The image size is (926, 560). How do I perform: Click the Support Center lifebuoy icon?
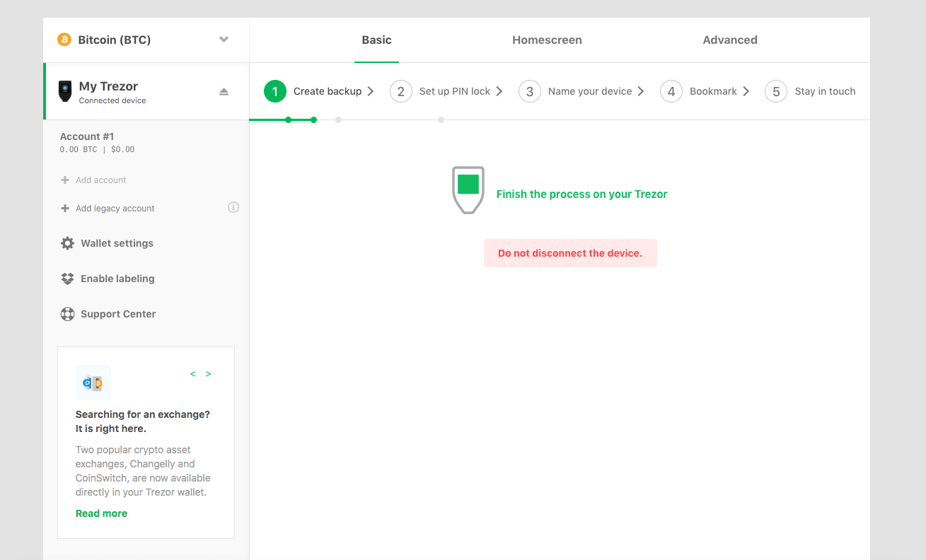point(67,314)
